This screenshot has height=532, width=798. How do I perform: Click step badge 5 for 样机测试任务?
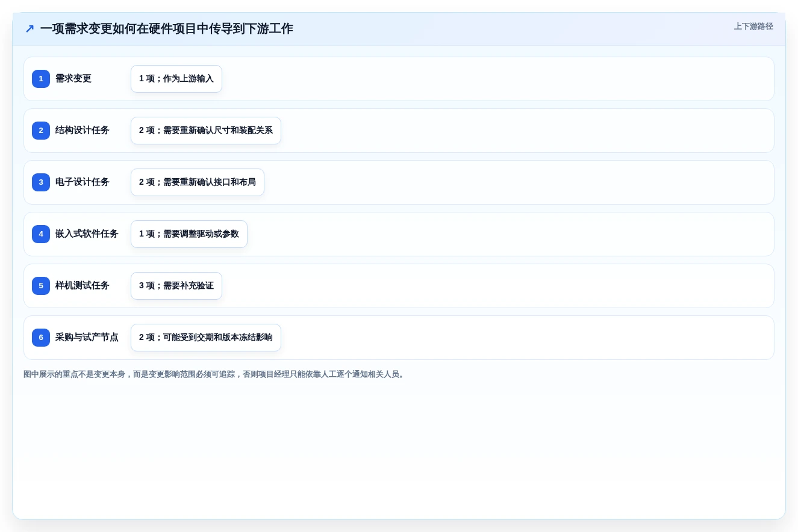[x=41, y=286]
